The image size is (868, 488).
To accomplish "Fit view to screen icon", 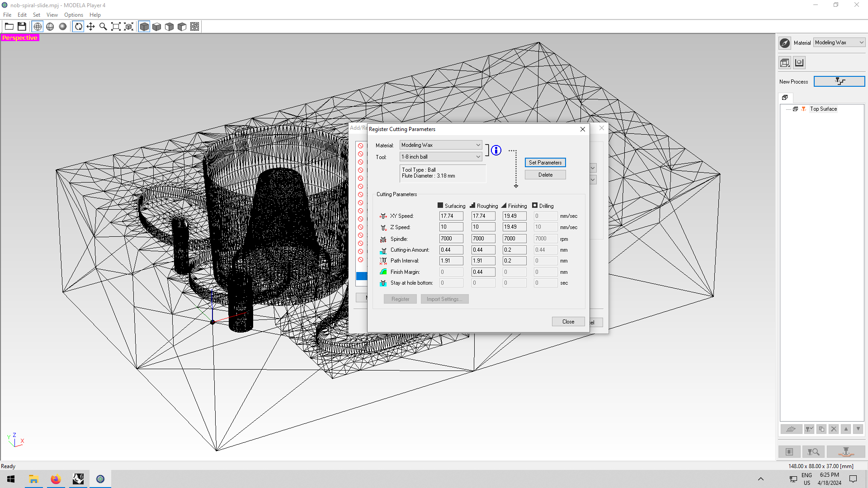I will click(x=116, y=27).
